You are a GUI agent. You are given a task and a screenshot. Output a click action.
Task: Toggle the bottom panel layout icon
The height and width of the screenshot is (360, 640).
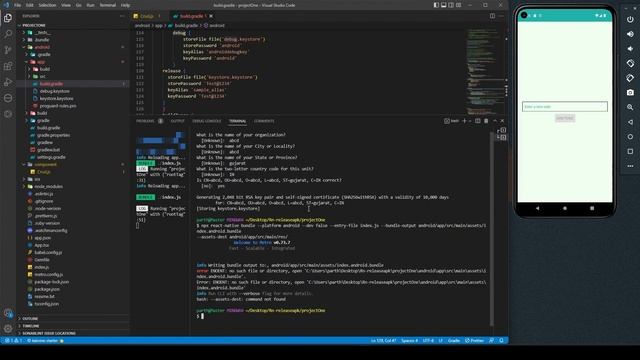[x=444, y=5]
